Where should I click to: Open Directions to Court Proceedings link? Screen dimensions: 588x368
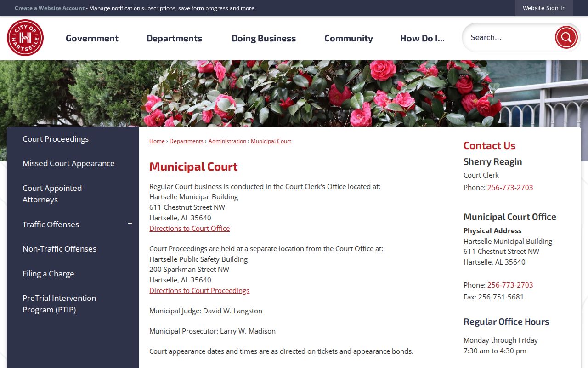[199, 290]
